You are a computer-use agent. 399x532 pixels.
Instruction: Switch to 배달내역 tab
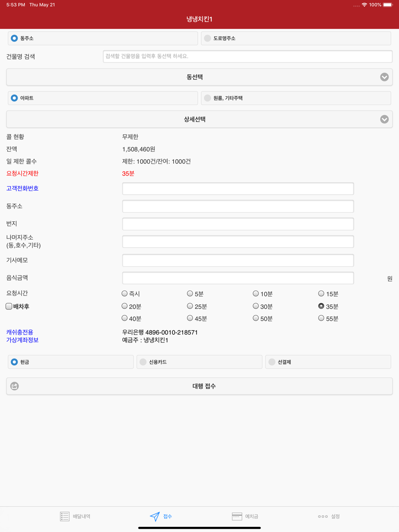[75, 516]
